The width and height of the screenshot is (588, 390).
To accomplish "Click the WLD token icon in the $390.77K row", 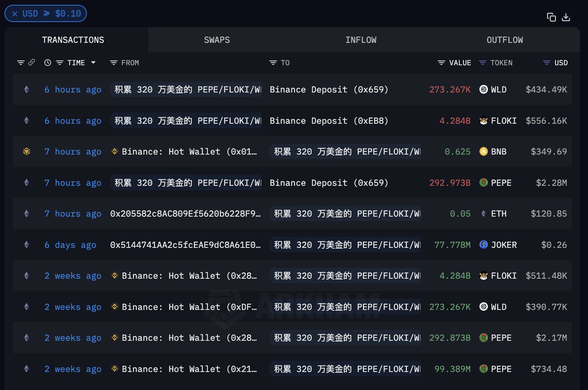I will [x=483, y=307].
